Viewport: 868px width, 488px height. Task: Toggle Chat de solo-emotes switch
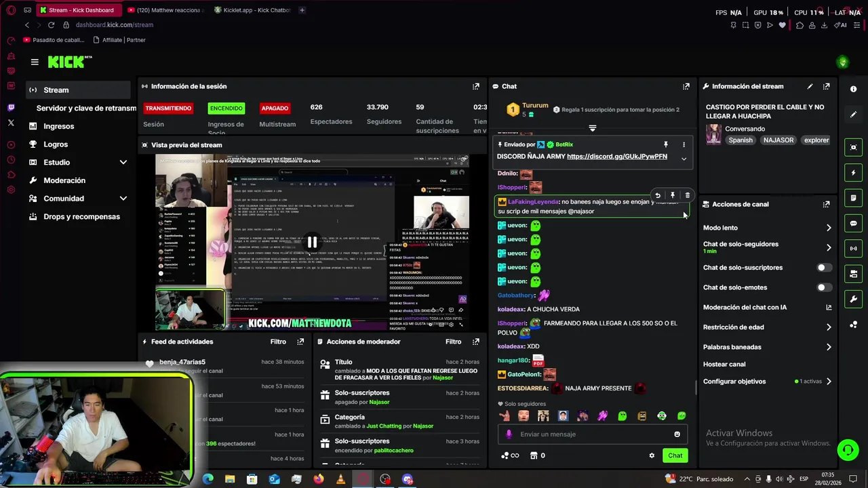pyautogui.click(x=823, y=287)
